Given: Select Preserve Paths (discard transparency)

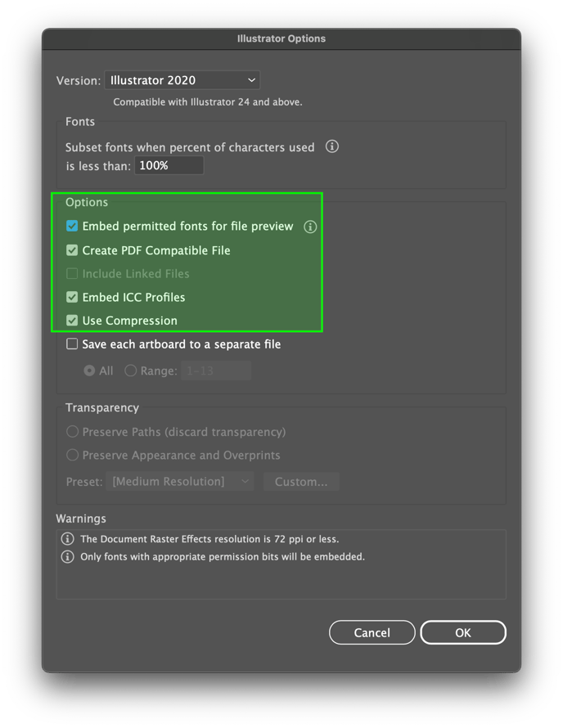Looking at the screenshot, I should coord(73,432).
